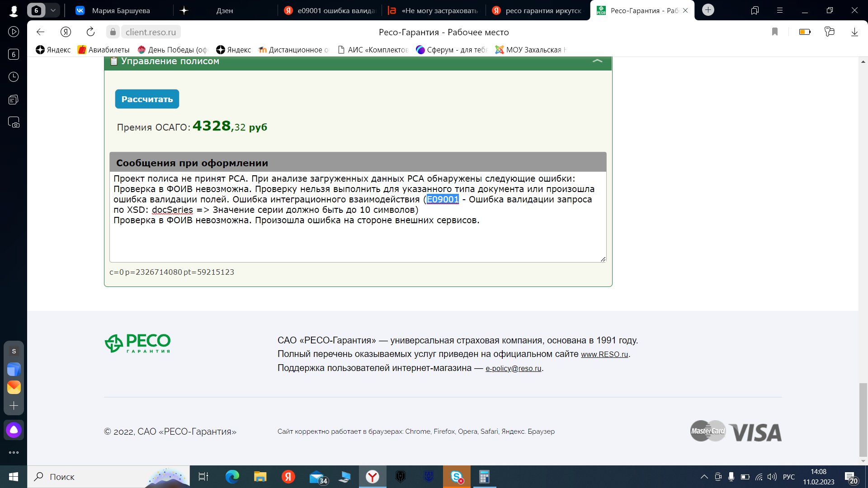Click the Рассчитать button
The height and width of the screenshot is (488, 868).
tap(147, 99)
